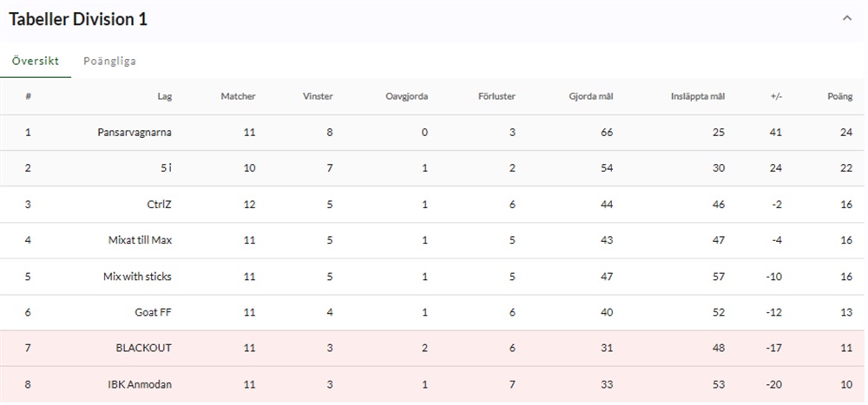Click the Matcher column header

click(x=238, y=96)
